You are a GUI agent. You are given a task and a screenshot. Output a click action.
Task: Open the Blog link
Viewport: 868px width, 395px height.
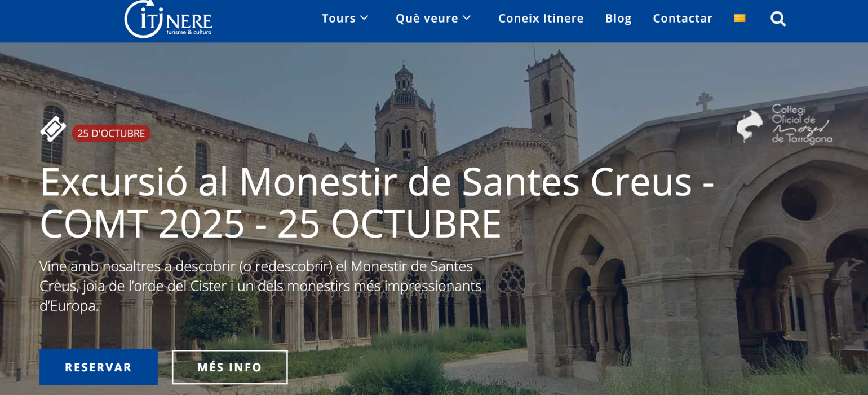click(x=618, y=18)
